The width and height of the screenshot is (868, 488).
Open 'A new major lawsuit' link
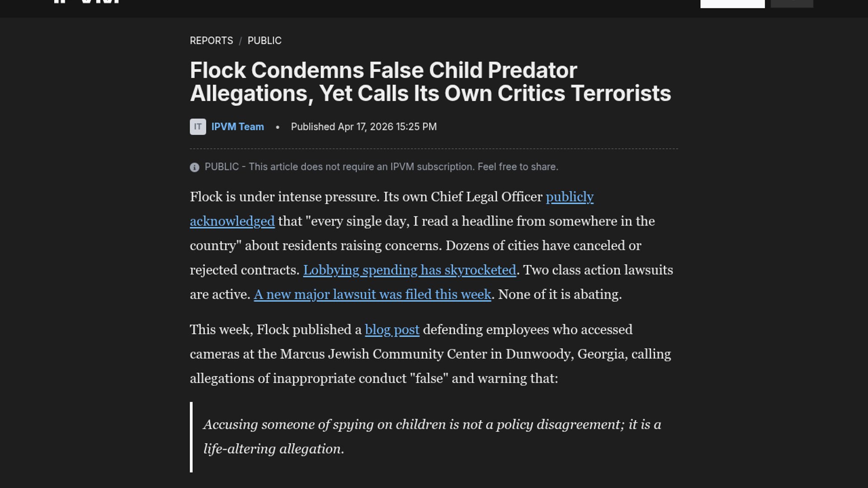[372, 295]
